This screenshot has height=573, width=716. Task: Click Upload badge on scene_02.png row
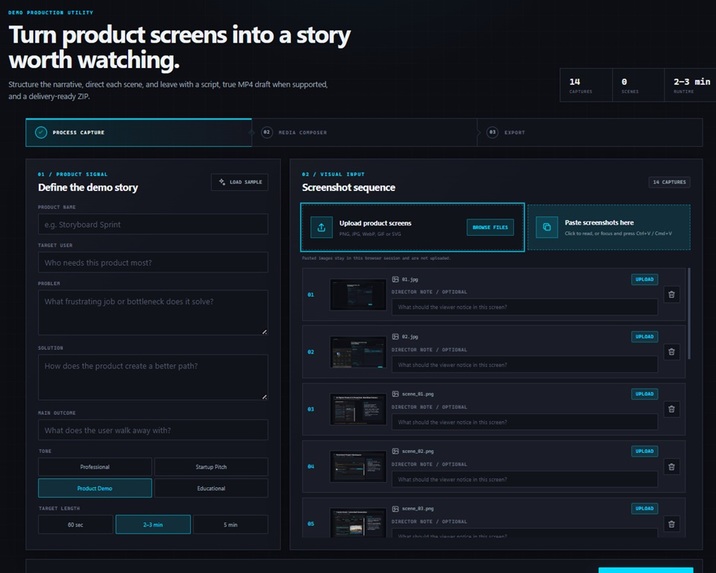tap(644, 451)
